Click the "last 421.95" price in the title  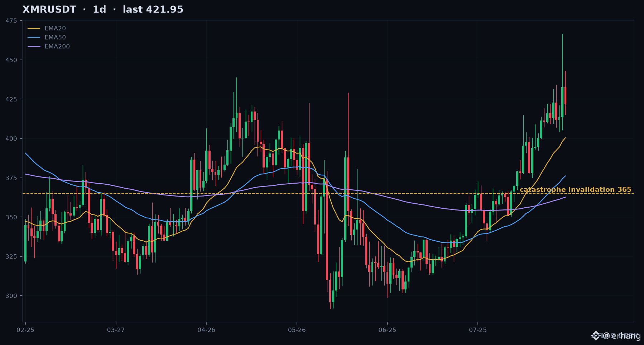153,10
